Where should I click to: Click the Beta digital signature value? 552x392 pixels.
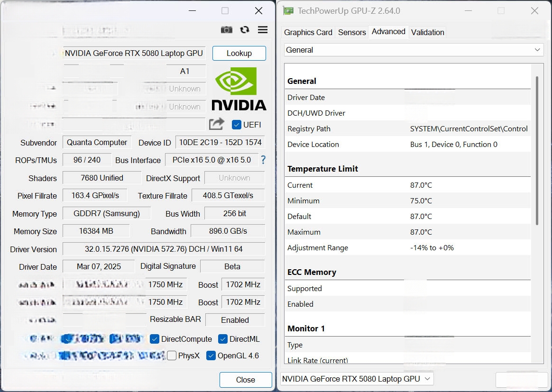click(x=232, y=266)
